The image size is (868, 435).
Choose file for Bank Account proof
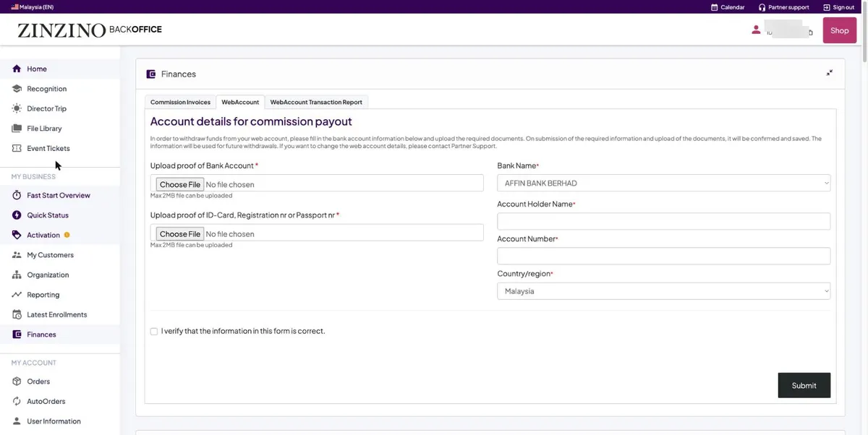click(180, 184)
